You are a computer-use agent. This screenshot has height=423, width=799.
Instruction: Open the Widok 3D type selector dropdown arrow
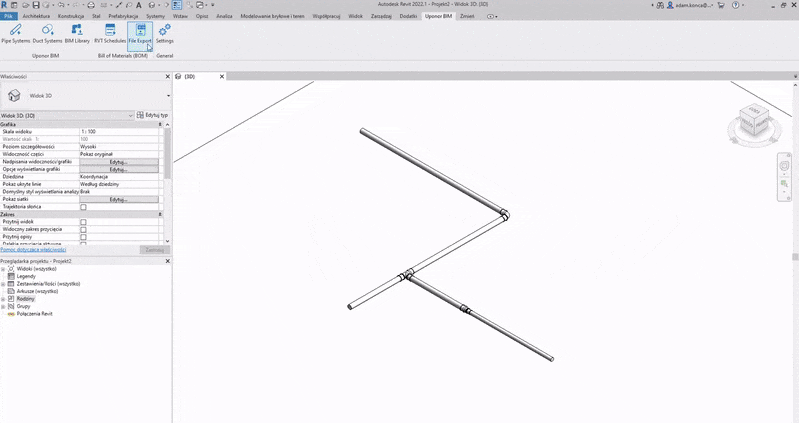point(168,96)
